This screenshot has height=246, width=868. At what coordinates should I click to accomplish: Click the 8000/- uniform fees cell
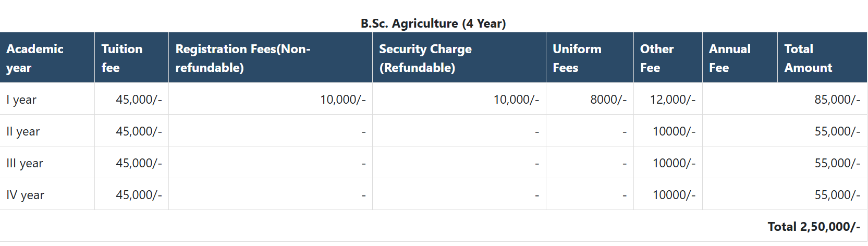pos(608,100)
